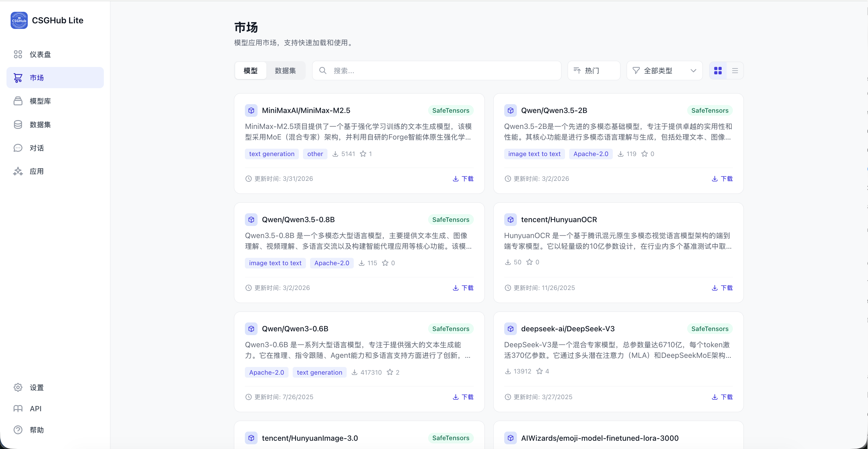
Task: Open the 对话 chat page
Action: coord(55,148)
